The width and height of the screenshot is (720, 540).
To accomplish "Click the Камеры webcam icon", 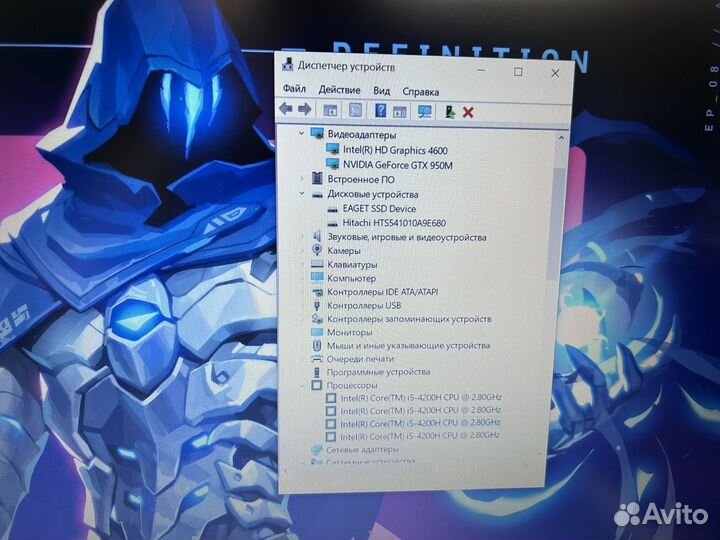I will coord(317,250).
